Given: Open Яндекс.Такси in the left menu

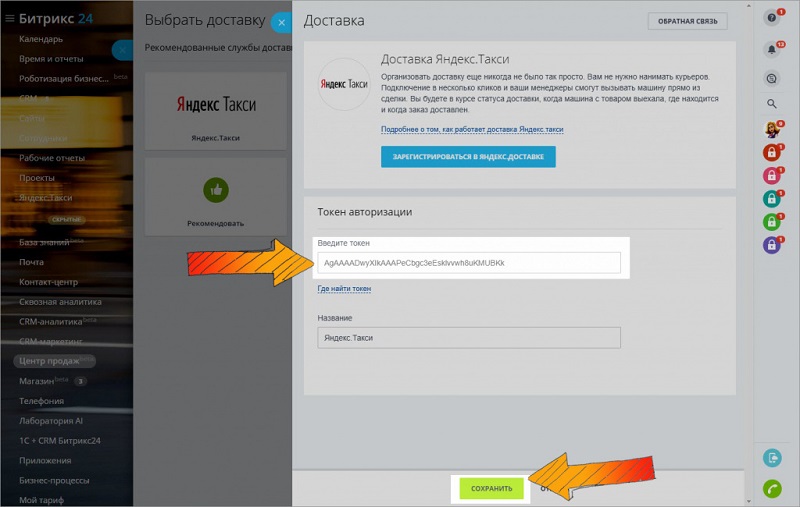Looking at the screenshot, I should 45,198.
